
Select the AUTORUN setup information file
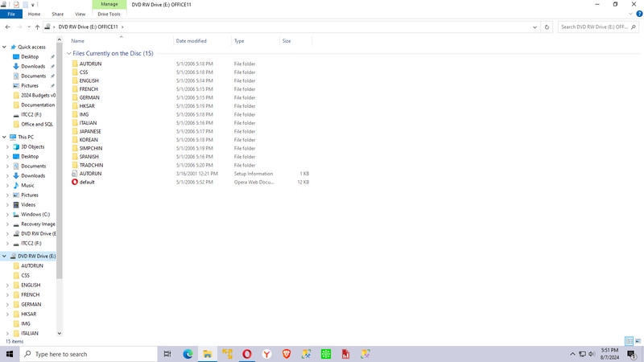coord(90,174)
